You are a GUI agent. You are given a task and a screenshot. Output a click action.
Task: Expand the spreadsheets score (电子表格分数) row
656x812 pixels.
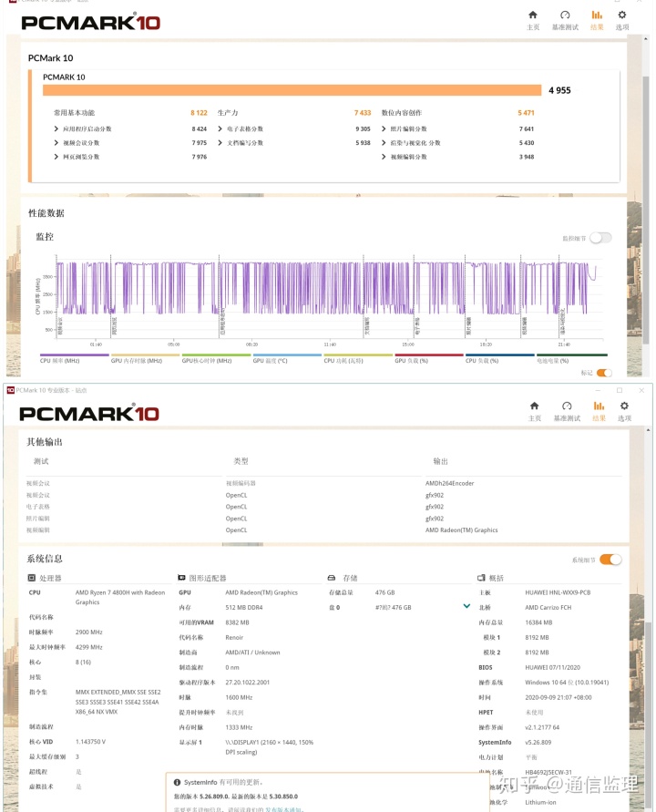(x=220, y=128)
